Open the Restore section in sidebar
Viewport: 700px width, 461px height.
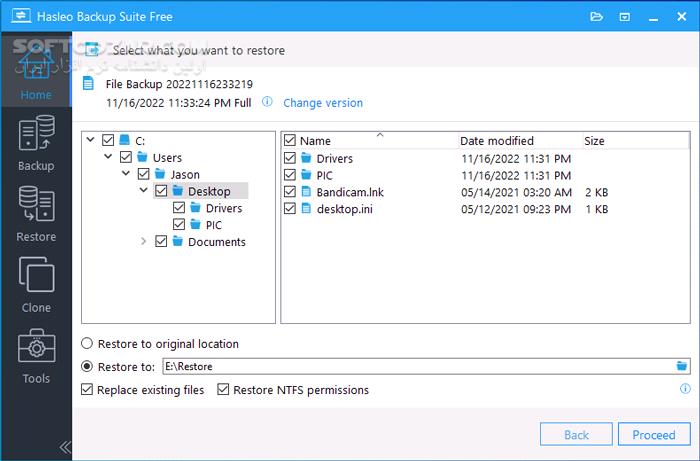point(36,214)
